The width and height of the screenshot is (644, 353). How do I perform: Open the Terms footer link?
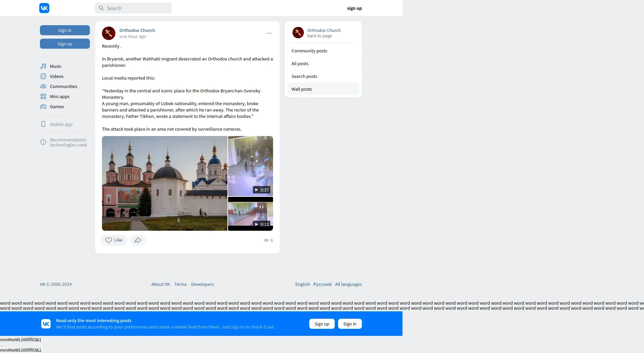[180, 284]
